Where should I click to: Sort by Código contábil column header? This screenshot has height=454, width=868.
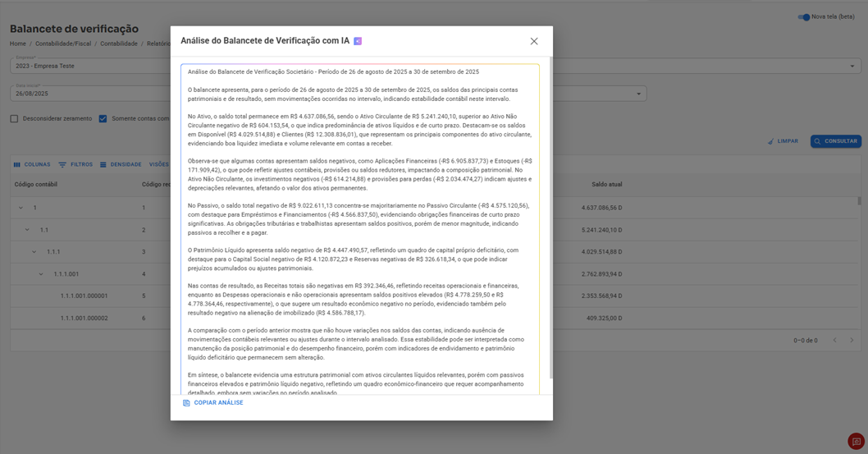tap(36, 185)
